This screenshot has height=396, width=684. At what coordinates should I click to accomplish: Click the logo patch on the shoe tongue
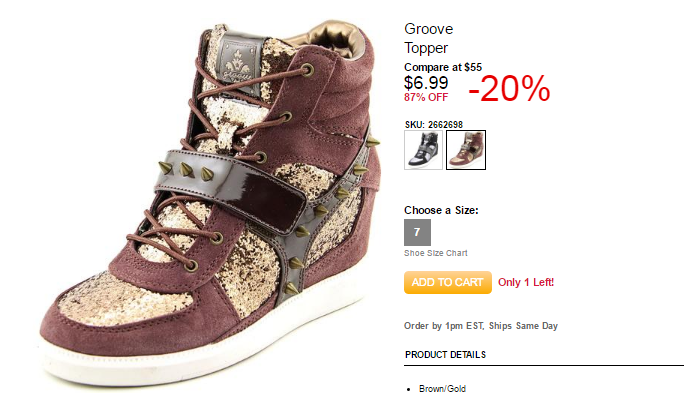click(x=238, y=61)
